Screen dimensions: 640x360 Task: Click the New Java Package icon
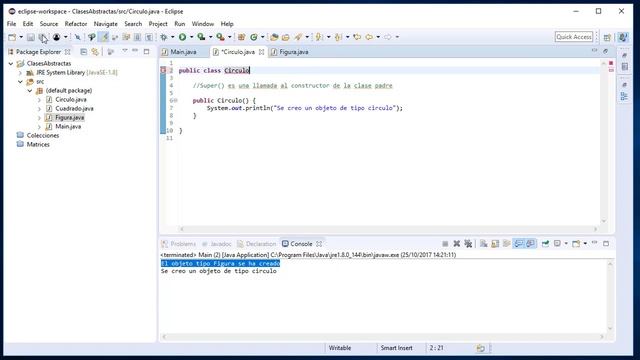point(241,37)
